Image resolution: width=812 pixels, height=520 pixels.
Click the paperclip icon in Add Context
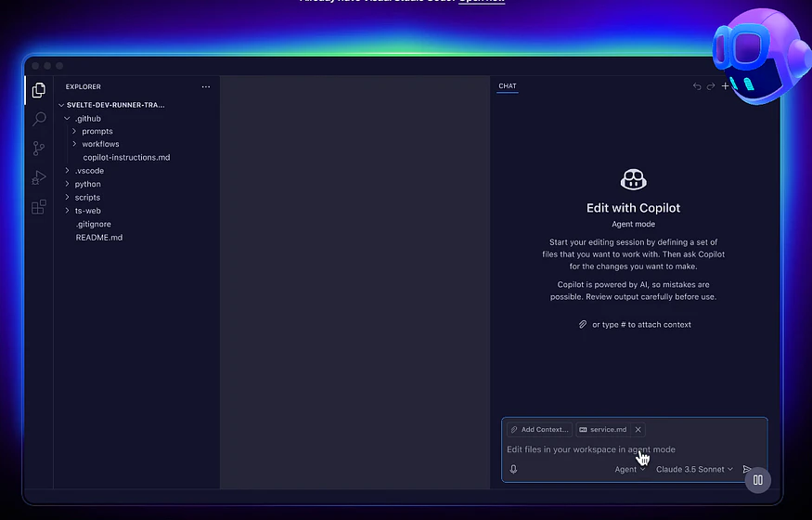pyautogui.click(x=514, y=429)
